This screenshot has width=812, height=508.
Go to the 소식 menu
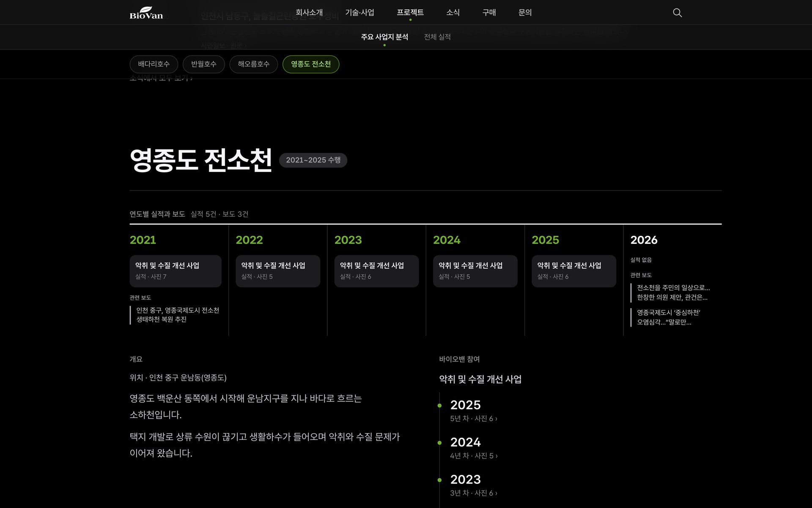(x=453, y=13)
